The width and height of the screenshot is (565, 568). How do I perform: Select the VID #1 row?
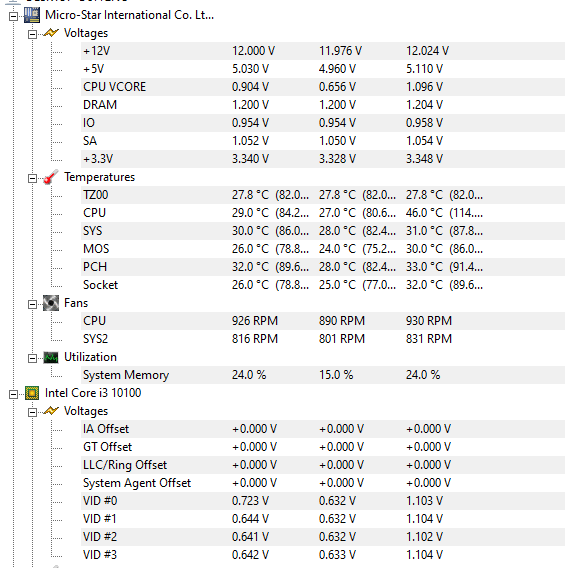point(323,519)
